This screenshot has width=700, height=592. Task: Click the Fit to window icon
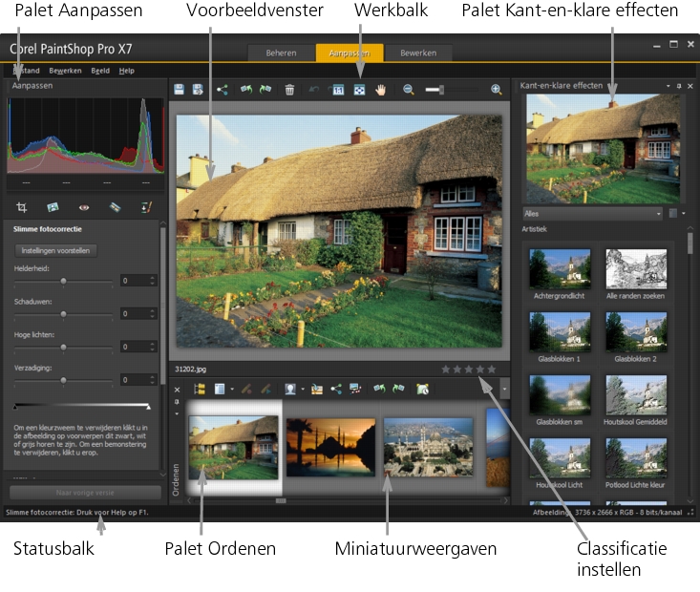pos(359,90)
